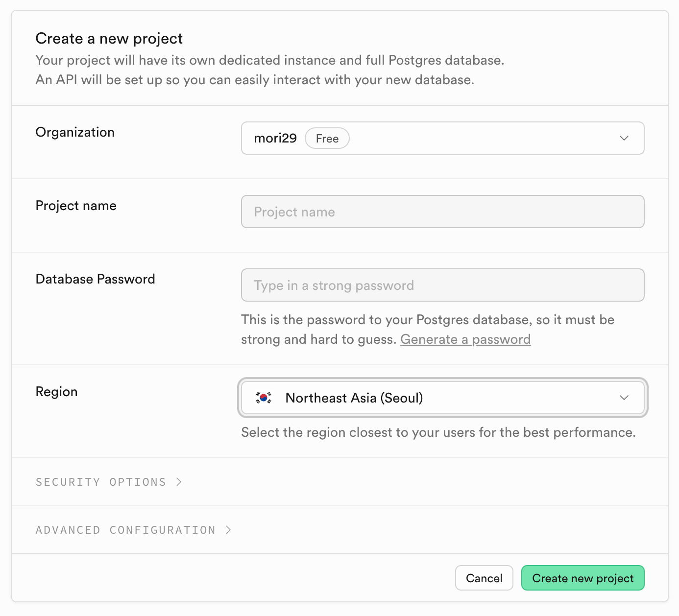Open the Northeast Asia (Seoul) region dropdown
The image size is (679, 616).
[442, 398]
